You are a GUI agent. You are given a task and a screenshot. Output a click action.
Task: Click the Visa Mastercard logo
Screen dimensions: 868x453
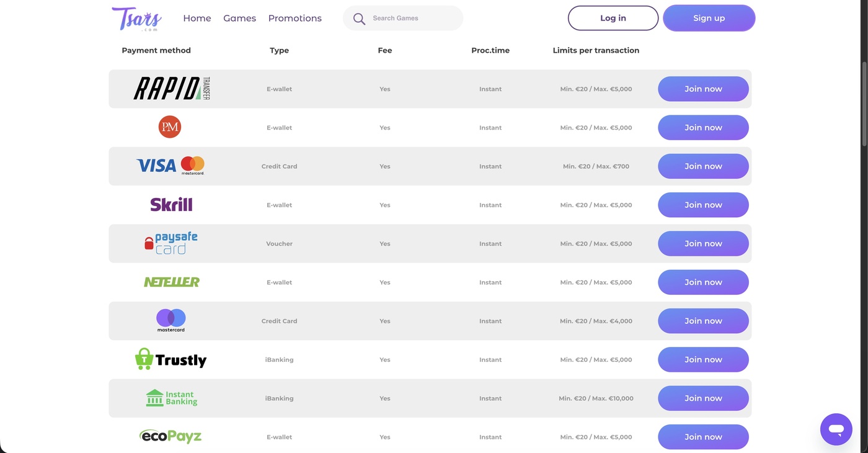click(x=170, y=166)
